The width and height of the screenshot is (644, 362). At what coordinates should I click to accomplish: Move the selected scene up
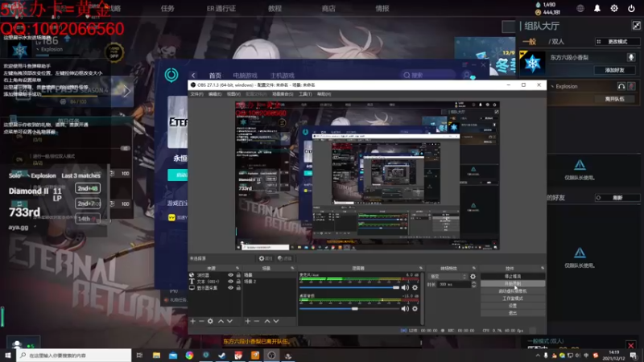[267, 321]
